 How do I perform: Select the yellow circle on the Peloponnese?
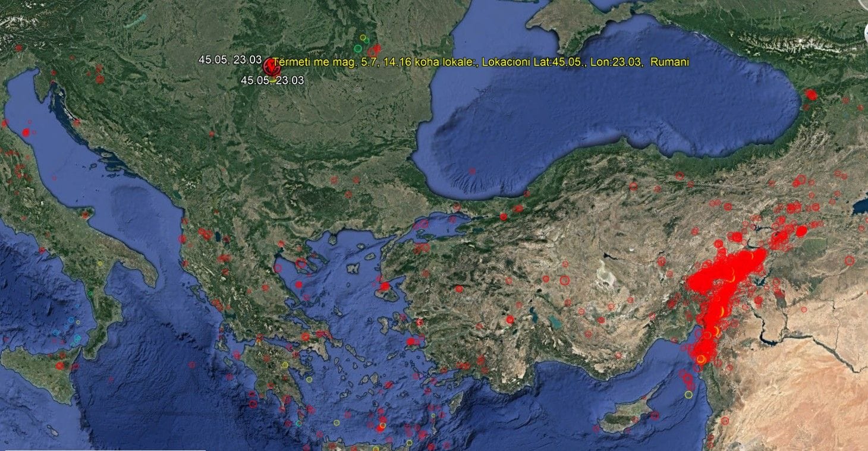(x=285, y=365)
